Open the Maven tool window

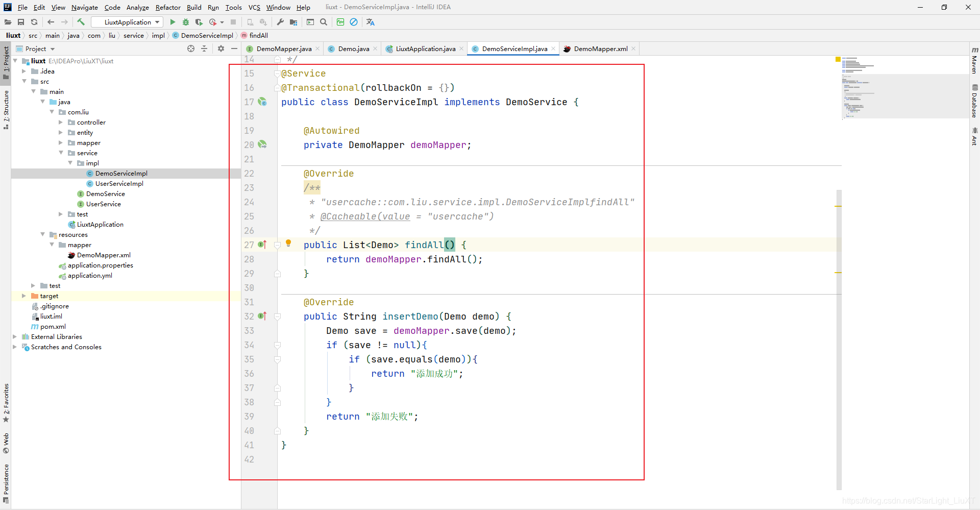(x=974, y=60)
